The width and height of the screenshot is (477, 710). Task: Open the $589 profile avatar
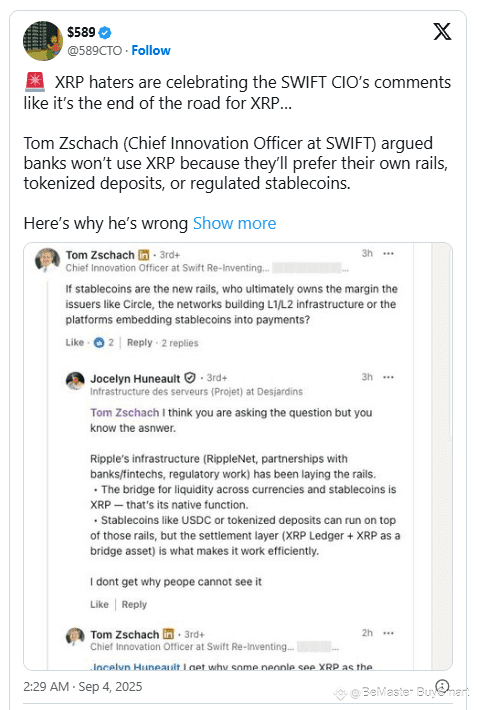(43, 41)
